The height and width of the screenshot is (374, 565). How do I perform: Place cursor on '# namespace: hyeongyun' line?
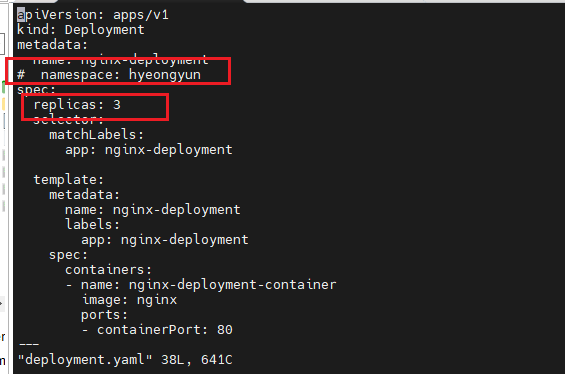tap(109, 75)
